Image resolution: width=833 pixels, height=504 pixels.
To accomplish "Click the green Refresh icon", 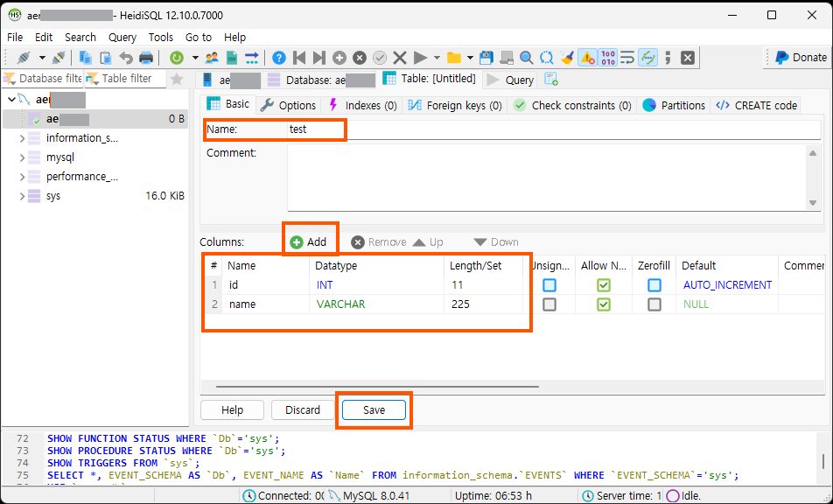I will point(177,58).
